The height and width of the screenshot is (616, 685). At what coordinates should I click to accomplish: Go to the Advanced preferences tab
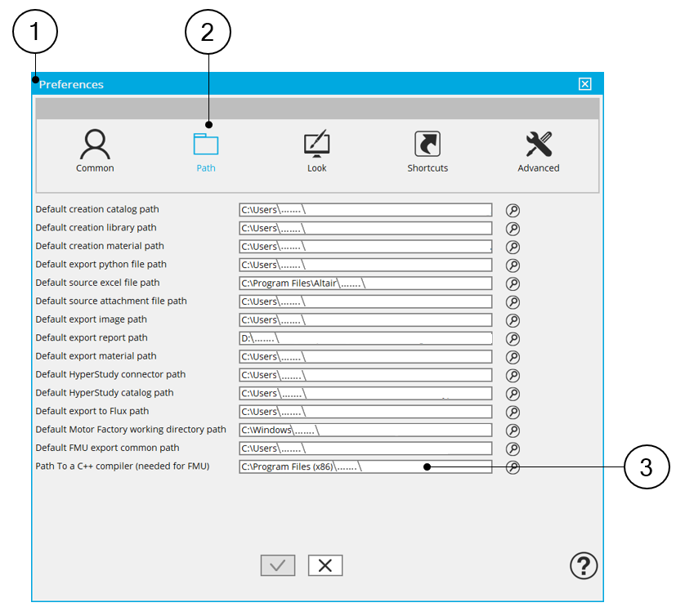tap(539, 151)
